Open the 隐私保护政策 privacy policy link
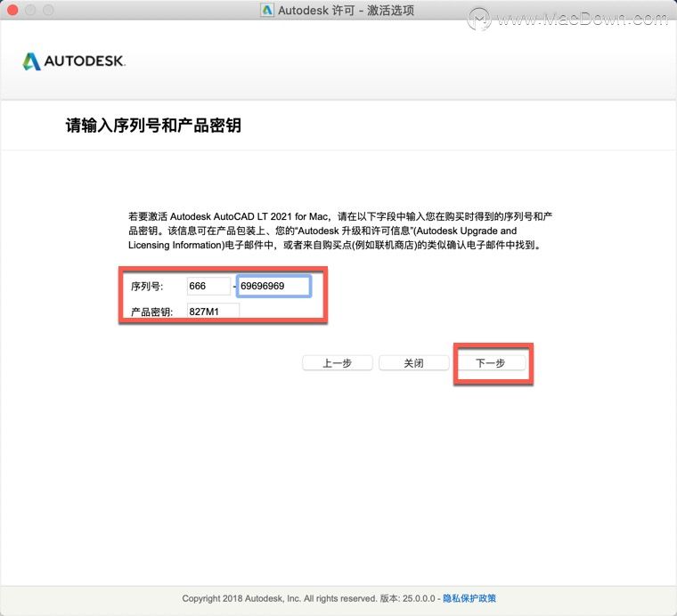 [469, 598]
